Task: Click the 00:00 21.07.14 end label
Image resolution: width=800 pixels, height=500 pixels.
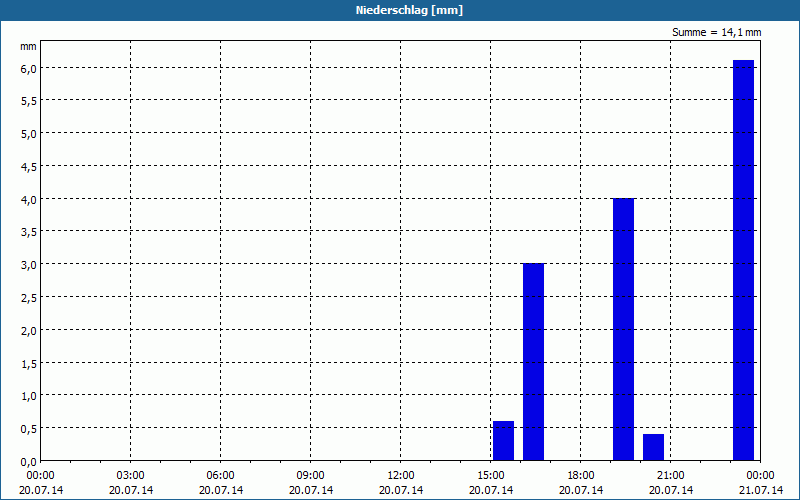Action: click(761, 483)
